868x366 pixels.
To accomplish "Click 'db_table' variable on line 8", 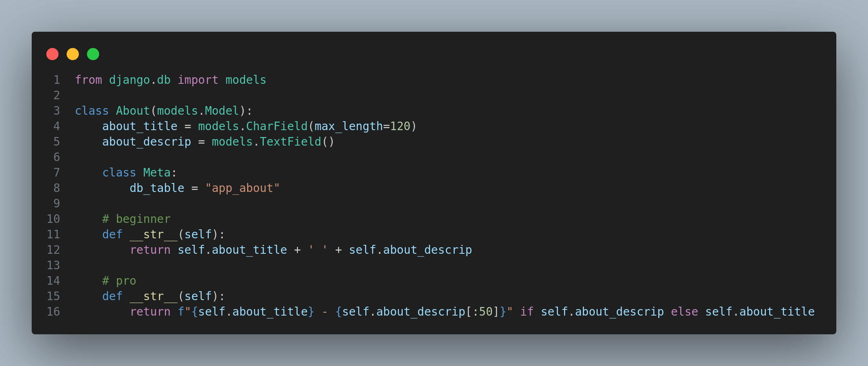I will (x=157, y=188).
